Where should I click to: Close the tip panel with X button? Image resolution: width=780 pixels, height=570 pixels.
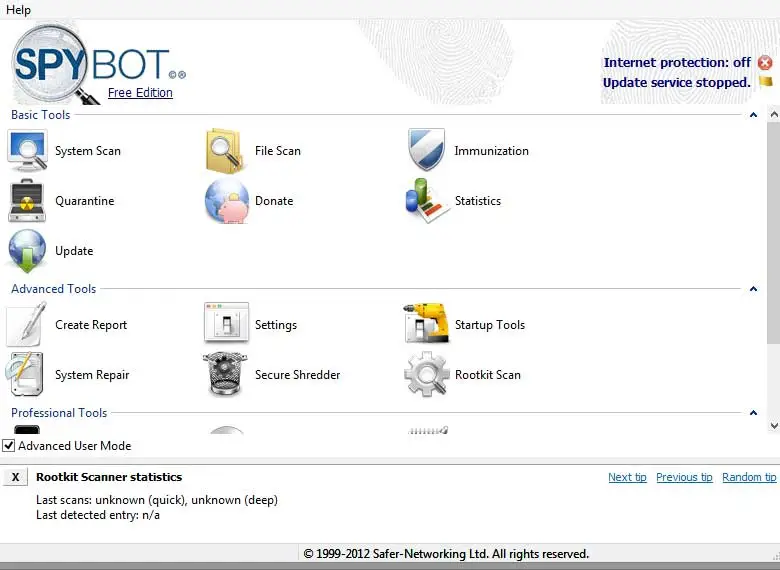(x=15, y=477)
